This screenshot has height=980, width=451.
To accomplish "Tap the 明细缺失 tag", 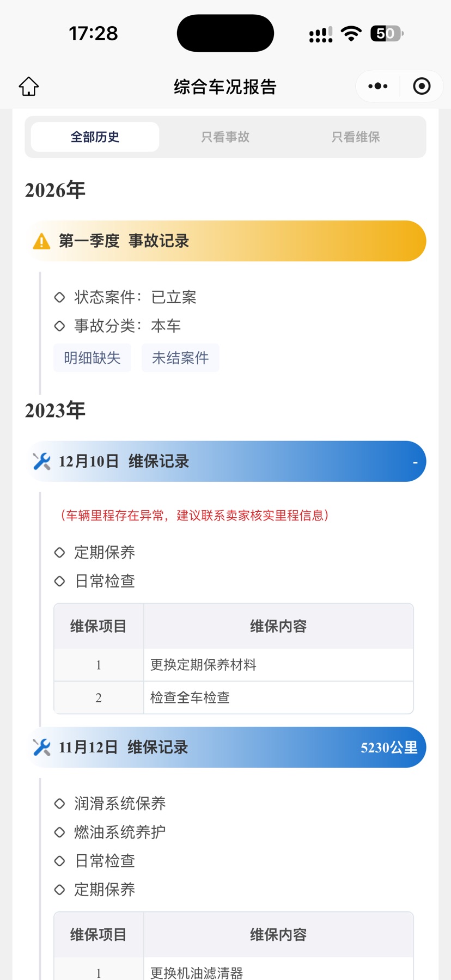I will 93,358.
